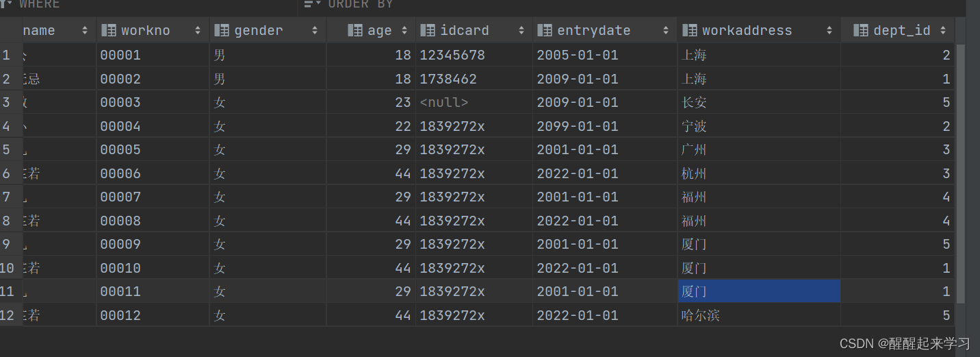The height and width of the screenshot is (357, 980).
Task: Click the ORDER BY sort icon
Action: [x=312, y=4]
